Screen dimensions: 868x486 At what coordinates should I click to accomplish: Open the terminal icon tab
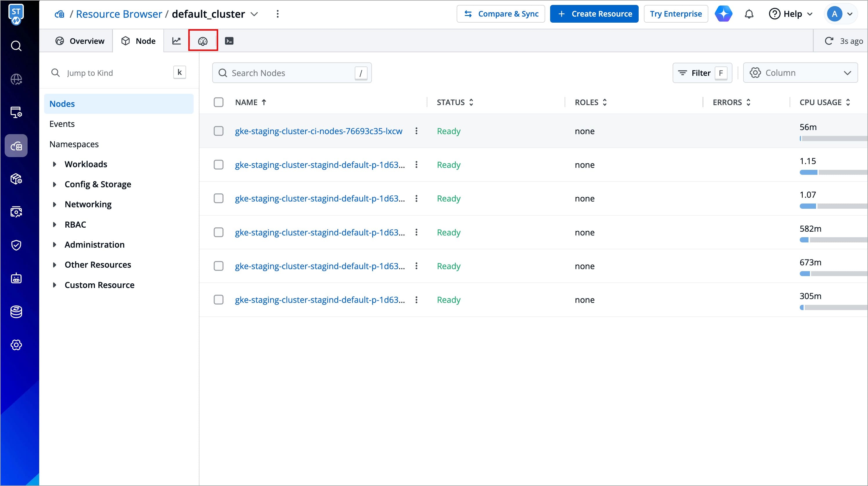(x=229, y=41)
